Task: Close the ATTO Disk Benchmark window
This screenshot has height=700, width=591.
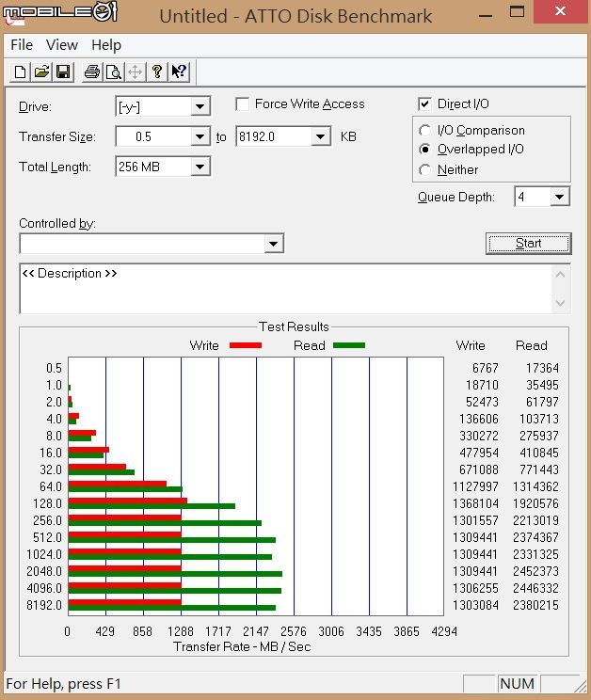Action: pos(560,11)
